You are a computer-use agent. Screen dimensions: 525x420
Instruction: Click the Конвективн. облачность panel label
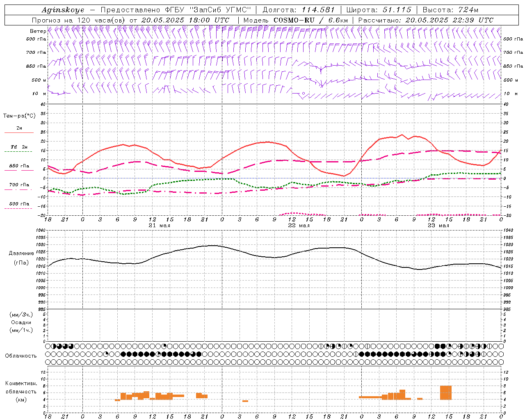21,388
